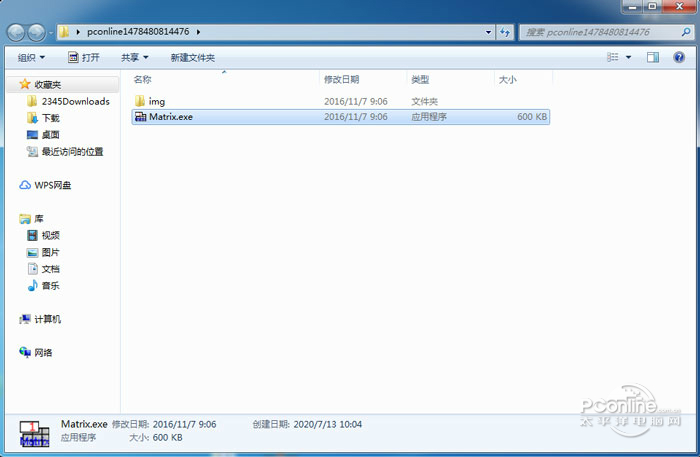This screenshot has width=700, height=457.
Task: Click 修改日期 value in details pane
Action: (184, 424)
